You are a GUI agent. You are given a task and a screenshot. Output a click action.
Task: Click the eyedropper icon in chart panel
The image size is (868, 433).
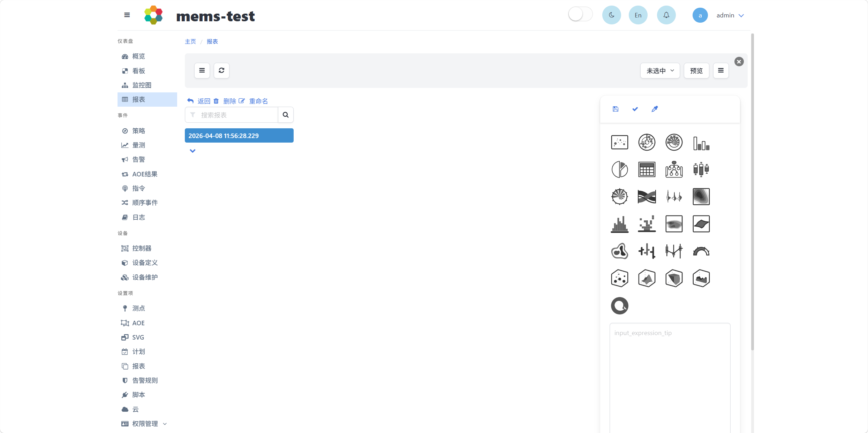point(655,109)
